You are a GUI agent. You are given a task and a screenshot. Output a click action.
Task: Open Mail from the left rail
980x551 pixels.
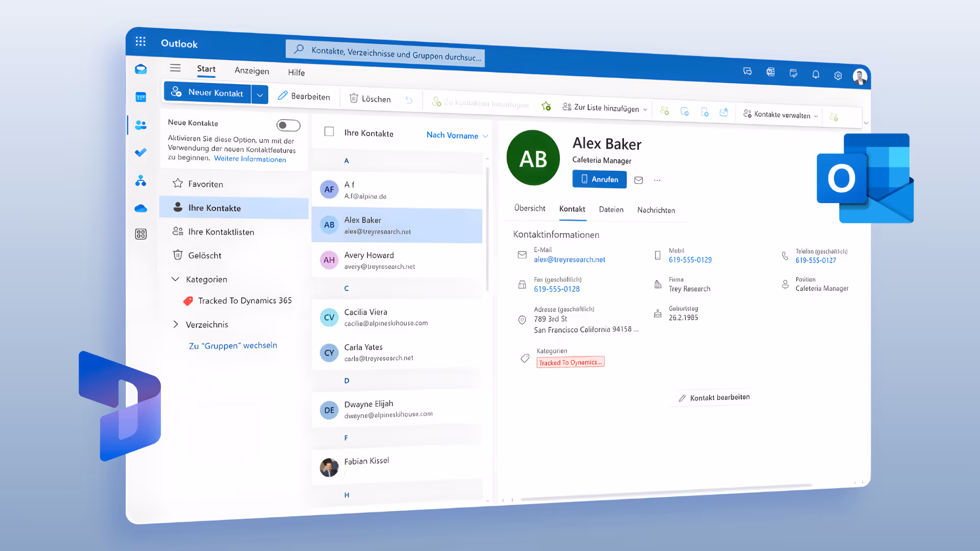(x=141, y=69)
